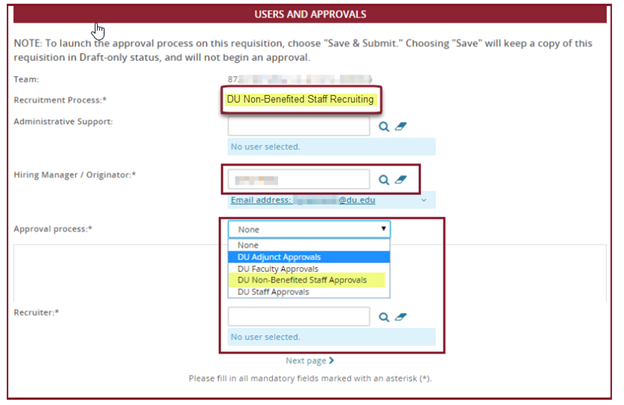Click the DU Non-Benefited Staff Recruiting value
The height and width of the screenshot is (405, 624).
(x=299, y=100)
